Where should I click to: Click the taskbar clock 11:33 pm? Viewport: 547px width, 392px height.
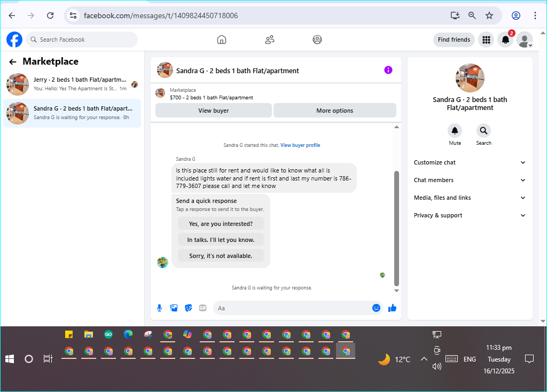[499, 348]
